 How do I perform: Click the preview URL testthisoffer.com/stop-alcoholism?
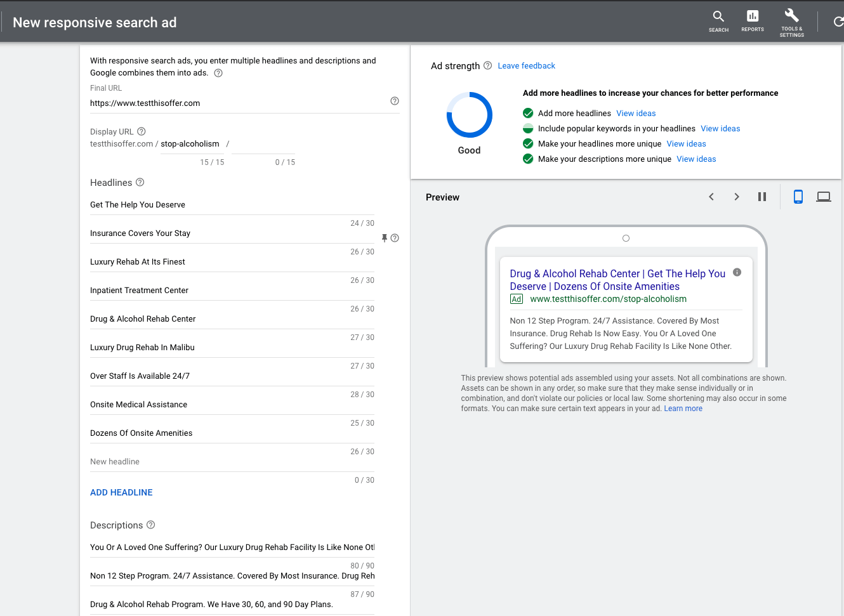(x=608, y=299)
